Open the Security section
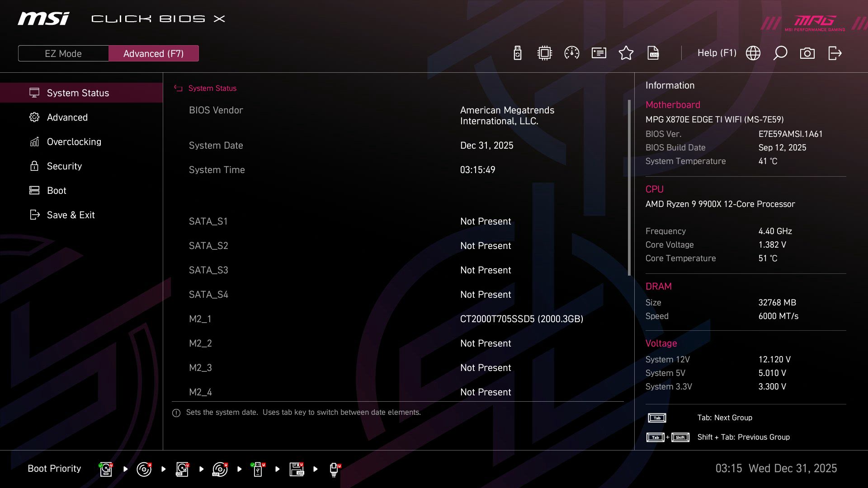Screen dimensions: 868x488 pyautogui.click(x=64, y=166)
